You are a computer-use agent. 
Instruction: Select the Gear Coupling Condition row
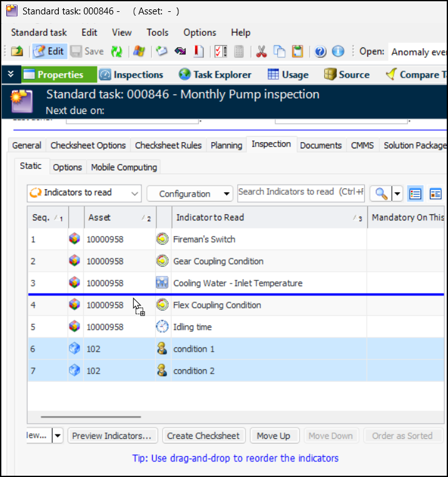236,261
